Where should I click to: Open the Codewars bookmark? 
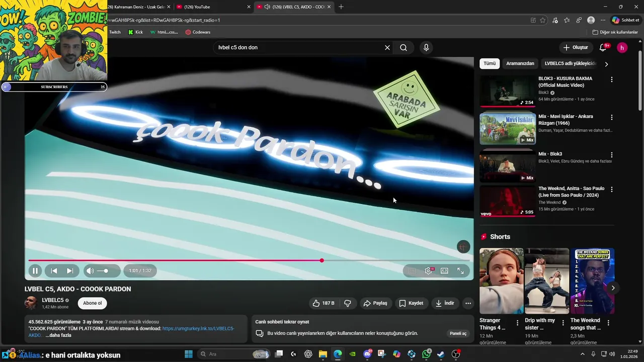(198, 32)
